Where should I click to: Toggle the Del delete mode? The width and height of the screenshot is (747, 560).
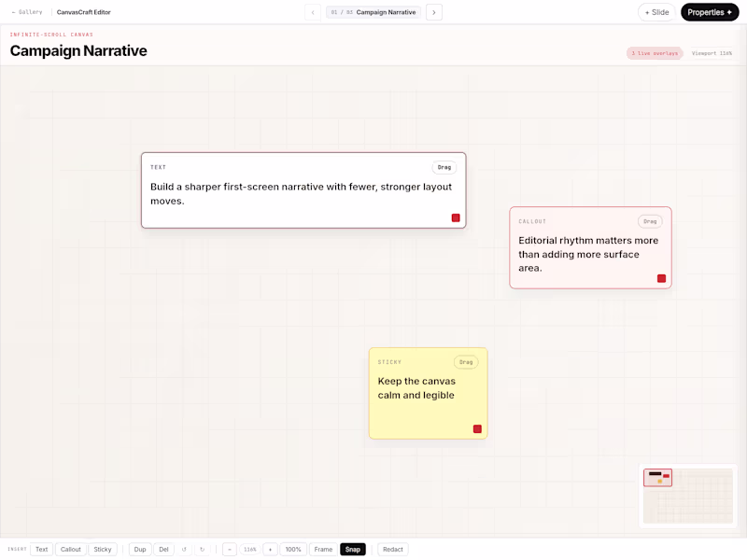tap(163, 549)
